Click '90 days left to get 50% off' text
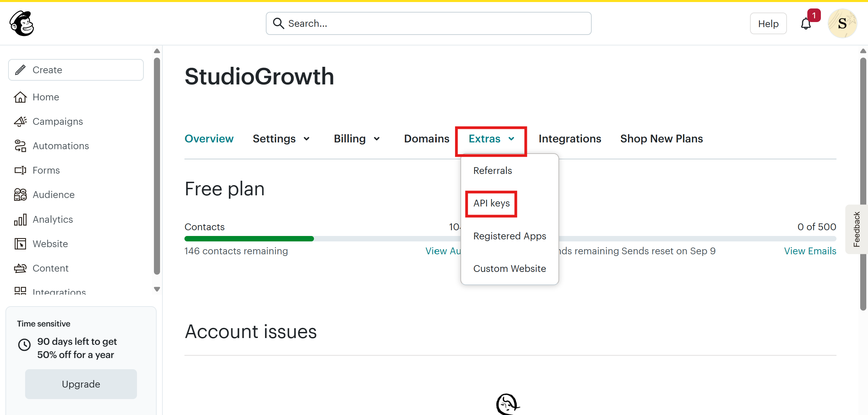 pyautogui.click(x=77, y=348)
